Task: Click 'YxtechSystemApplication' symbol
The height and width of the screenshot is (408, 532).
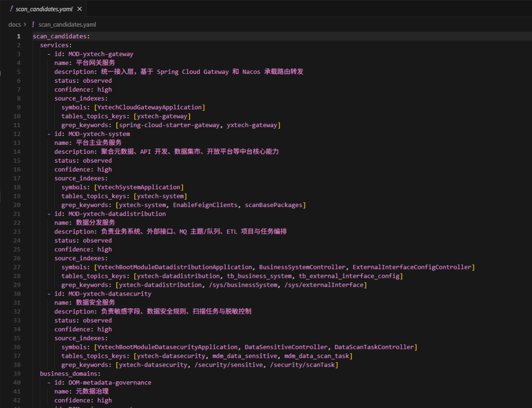Action: (139, 187)
